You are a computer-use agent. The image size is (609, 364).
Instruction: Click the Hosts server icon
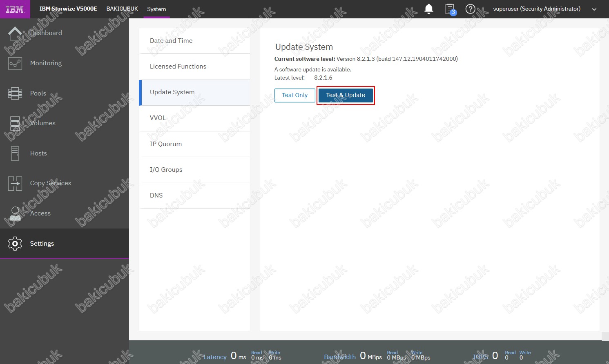[x=15, y=153]
